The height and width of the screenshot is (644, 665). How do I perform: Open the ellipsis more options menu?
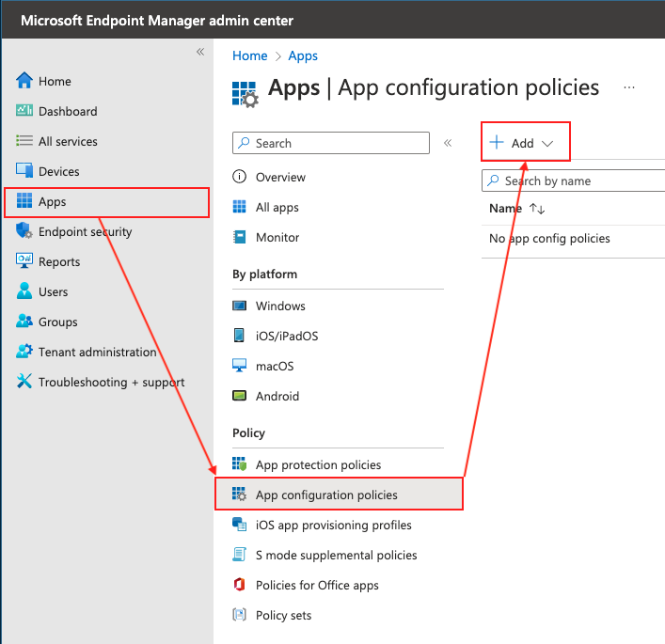[629, 87]
